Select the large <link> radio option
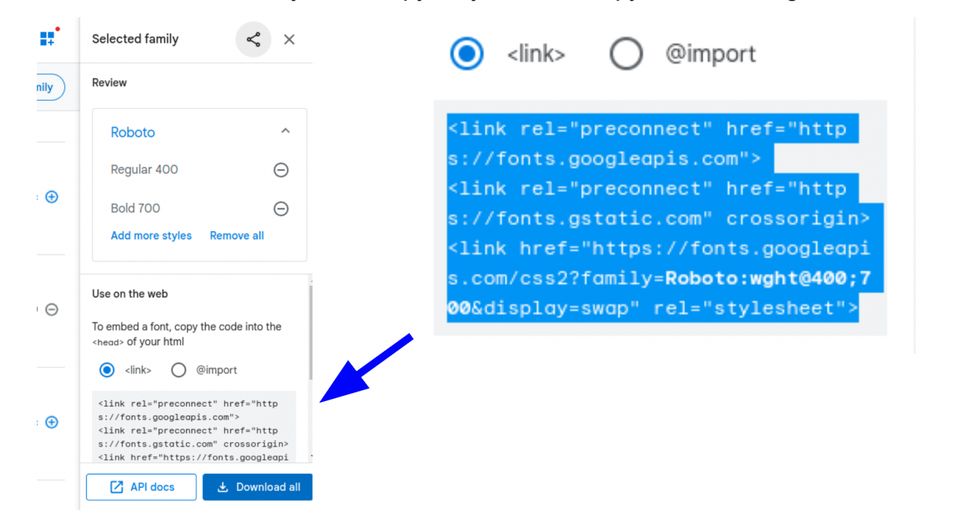This screenshot has height=521, width=980. pos(467,54)
